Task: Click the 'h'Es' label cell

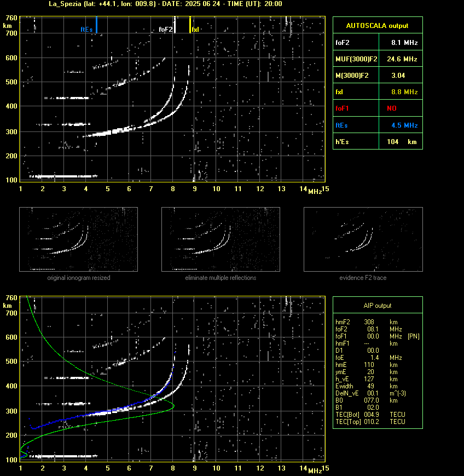Action: point(342,142)
